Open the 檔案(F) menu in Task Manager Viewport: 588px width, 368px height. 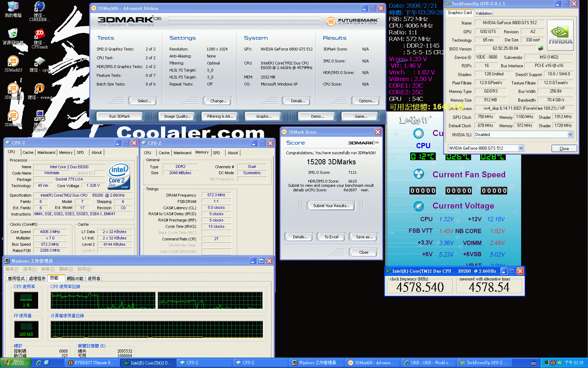[12, 269]
